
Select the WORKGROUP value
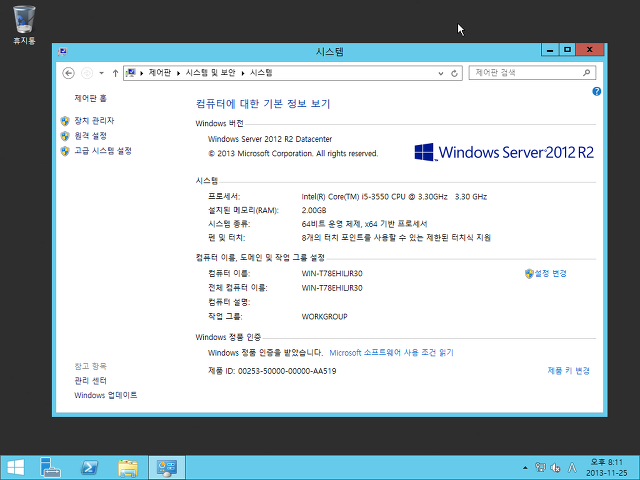[x=324, y=316]
